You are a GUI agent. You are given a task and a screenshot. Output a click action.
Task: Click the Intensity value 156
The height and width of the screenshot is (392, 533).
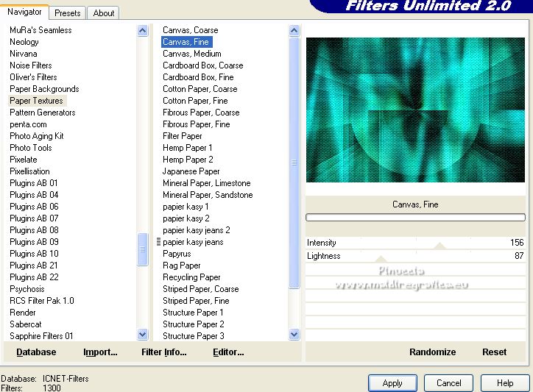[517, 243]
